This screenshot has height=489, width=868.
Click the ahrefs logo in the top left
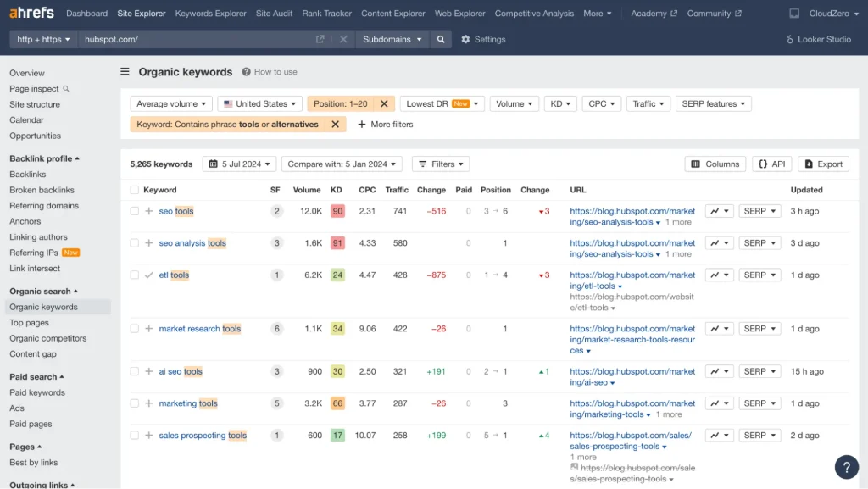click(x=31, y=13)
